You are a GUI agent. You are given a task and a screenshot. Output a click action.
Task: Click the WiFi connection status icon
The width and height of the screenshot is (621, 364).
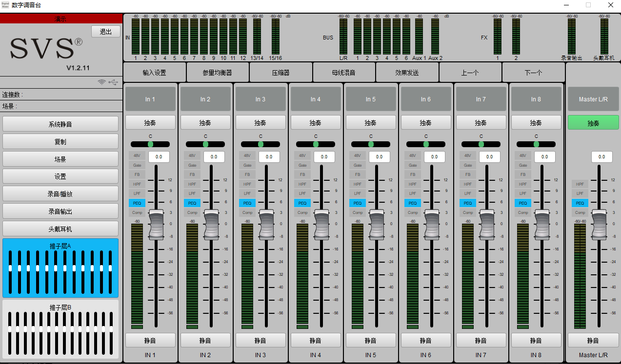(102, 82)
